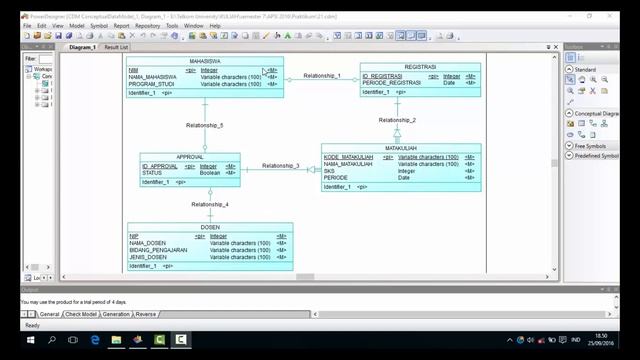Toggle the second highlighted window-view toolbar button

tap(411, 36)
